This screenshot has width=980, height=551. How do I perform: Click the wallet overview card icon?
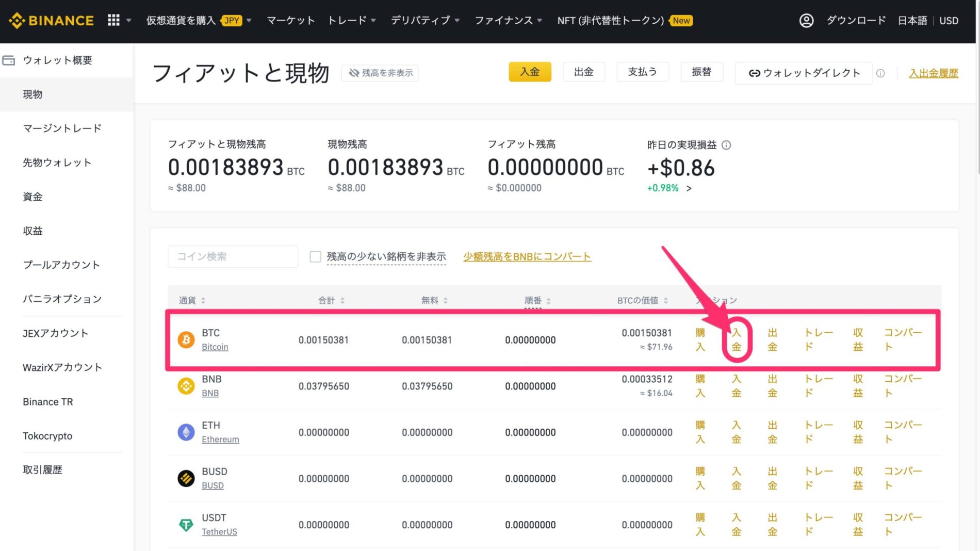click(x=8, y=60)
